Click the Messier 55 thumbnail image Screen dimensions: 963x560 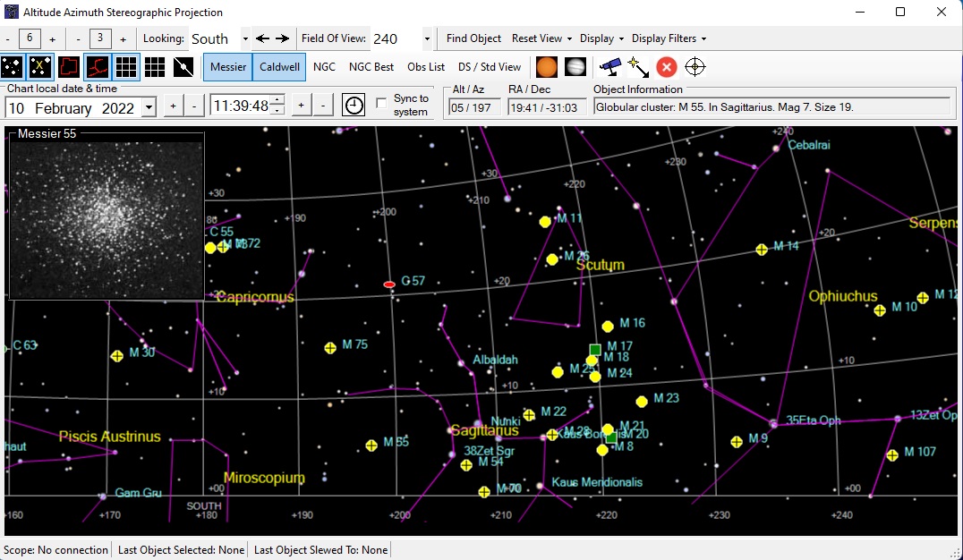pos(107,219)
